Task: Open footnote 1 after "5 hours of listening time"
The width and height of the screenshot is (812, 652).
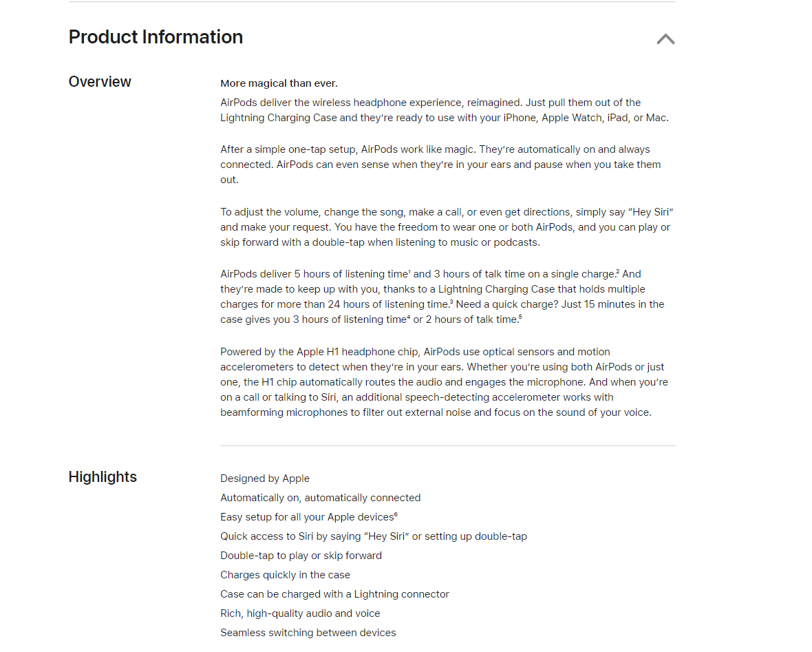Action: pos(409,271)
